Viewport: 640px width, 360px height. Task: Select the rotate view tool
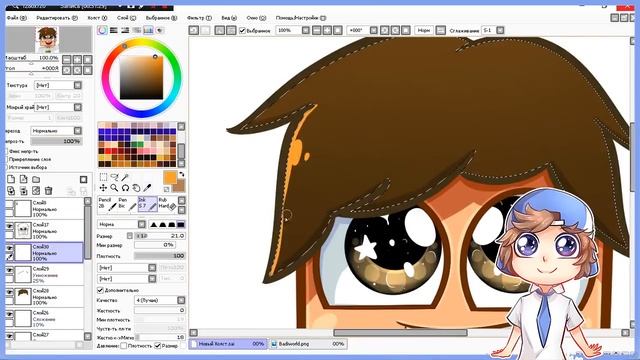tap(125, 188)
